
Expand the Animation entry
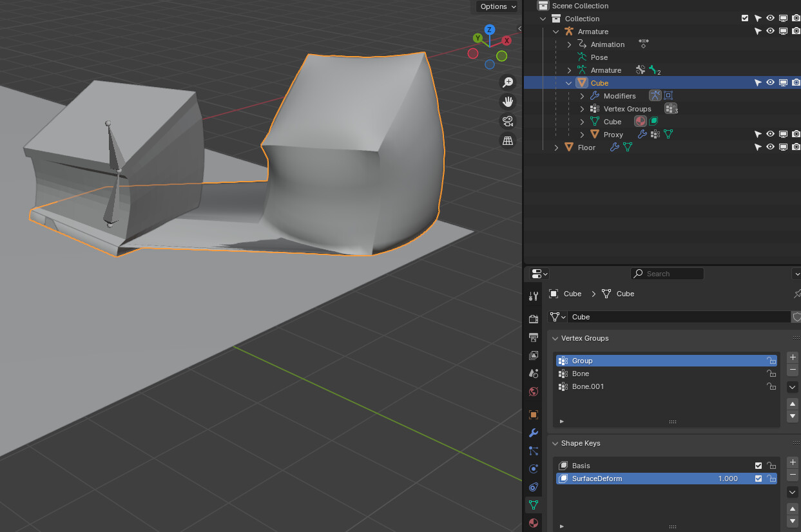click(569, 44)
